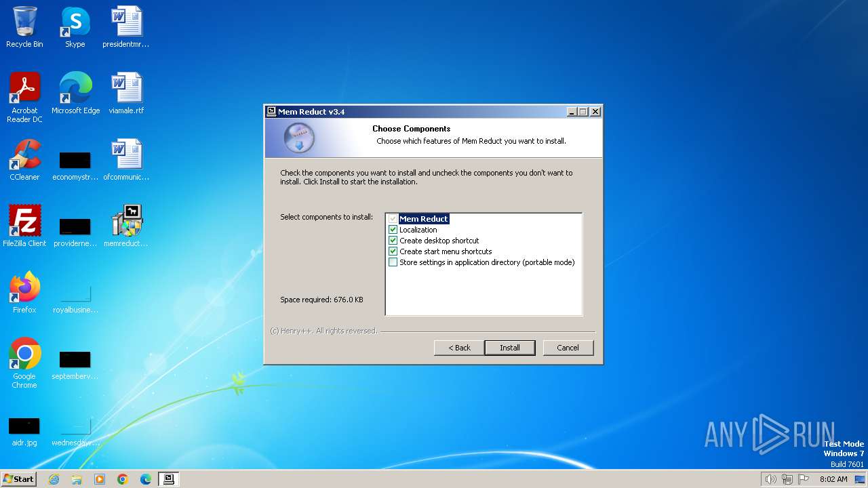Close the Mem Reduct setup window
Viewport: 868px width, 488px height.
tap(595, 112)
